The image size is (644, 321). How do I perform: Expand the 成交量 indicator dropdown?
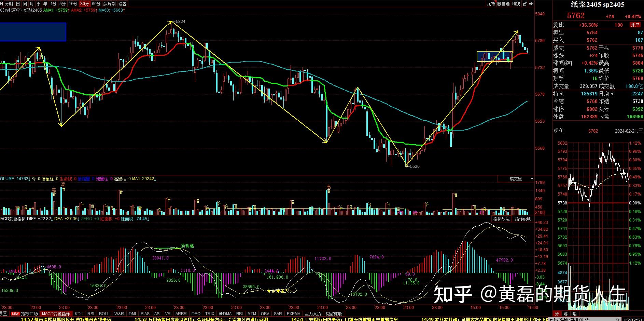pos(532,179)
